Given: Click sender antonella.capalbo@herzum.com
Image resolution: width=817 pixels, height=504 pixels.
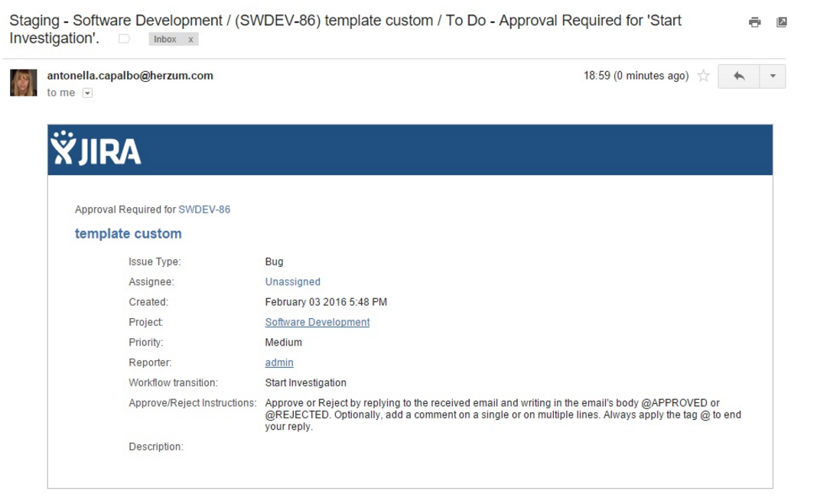Looking at the screenshot, I should 130,76.
